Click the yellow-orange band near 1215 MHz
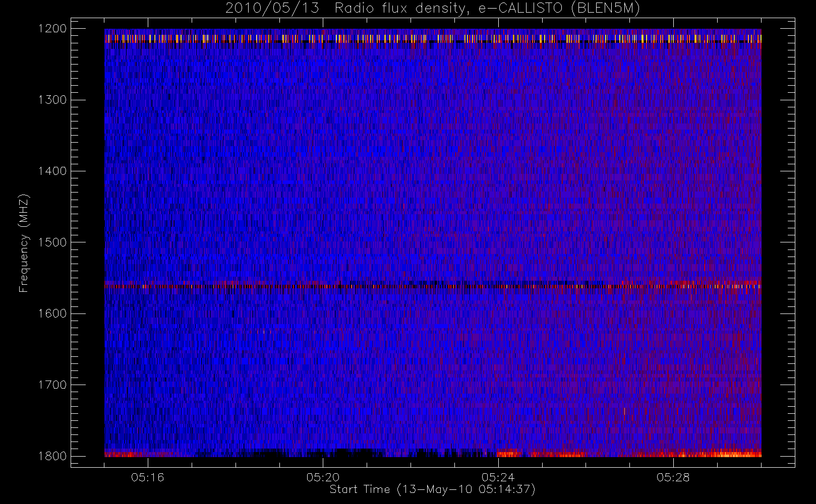816x504 pixels. click(433, 38)
